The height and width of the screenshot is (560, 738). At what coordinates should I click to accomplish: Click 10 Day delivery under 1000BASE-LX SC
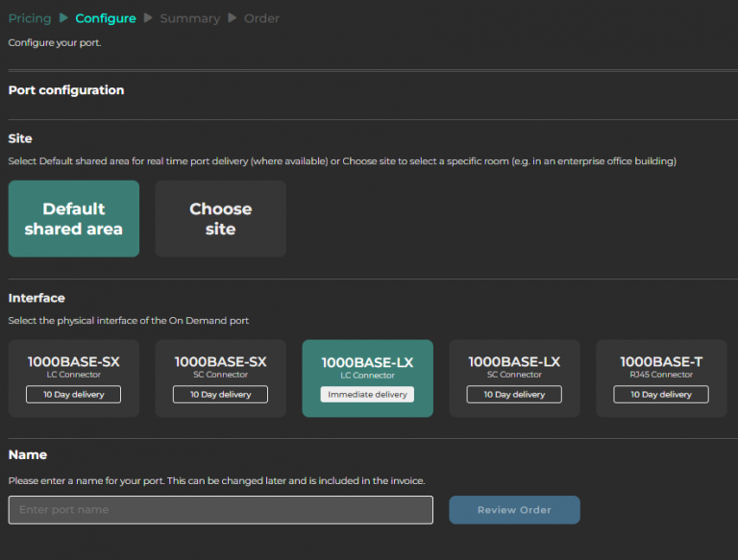(514, 395)
